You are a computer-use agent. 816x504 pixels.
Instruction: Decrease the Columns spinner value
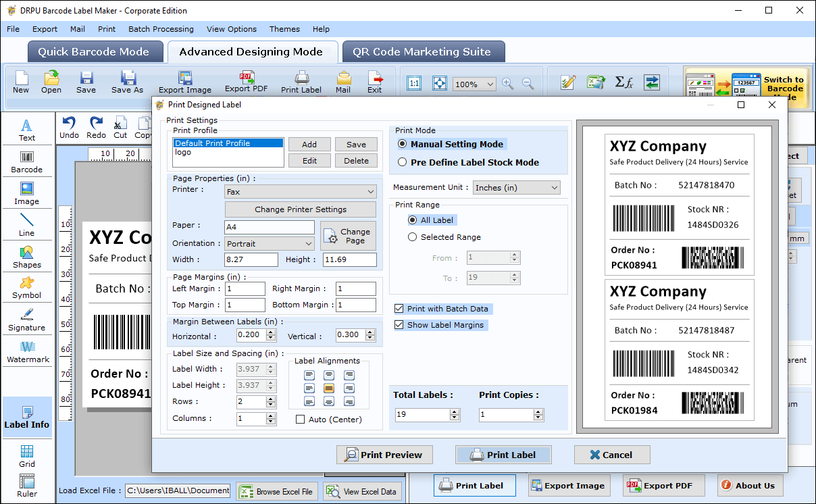(271, 422)
